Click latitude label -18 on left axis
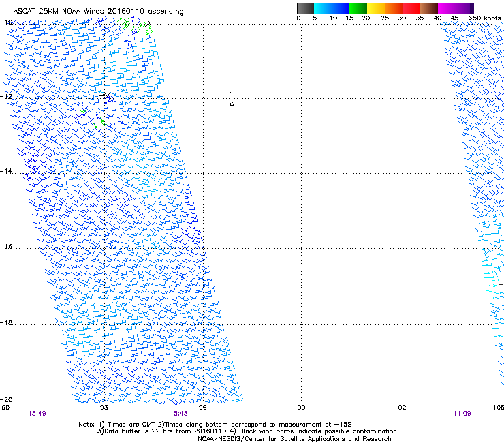The image size is (504, 443). click(6, 322)
